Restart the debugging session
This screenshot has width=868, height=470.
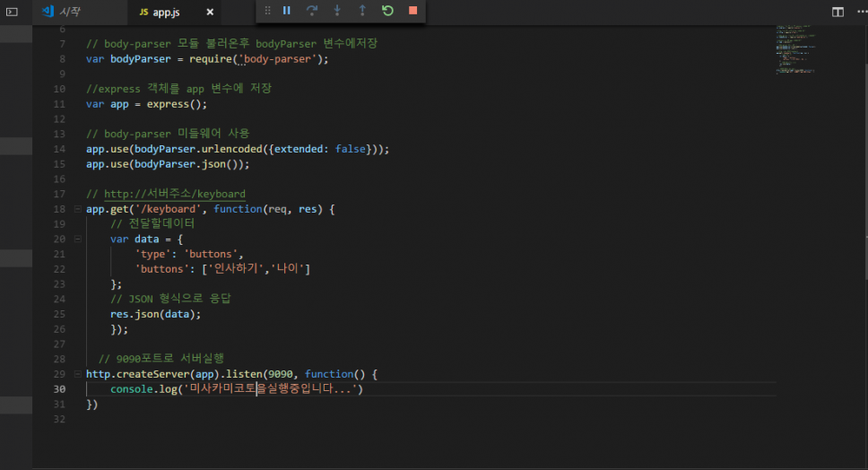pyautogui.click(x=387, y=11)
